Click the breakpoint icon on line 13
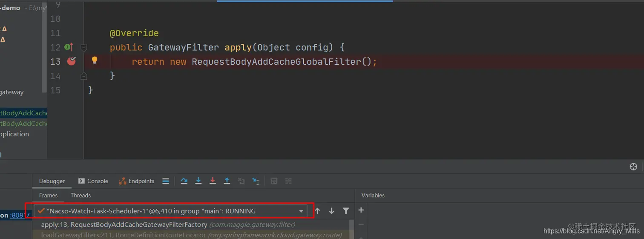This screenshot has height=239, width=644. click(x=71, y=61)
